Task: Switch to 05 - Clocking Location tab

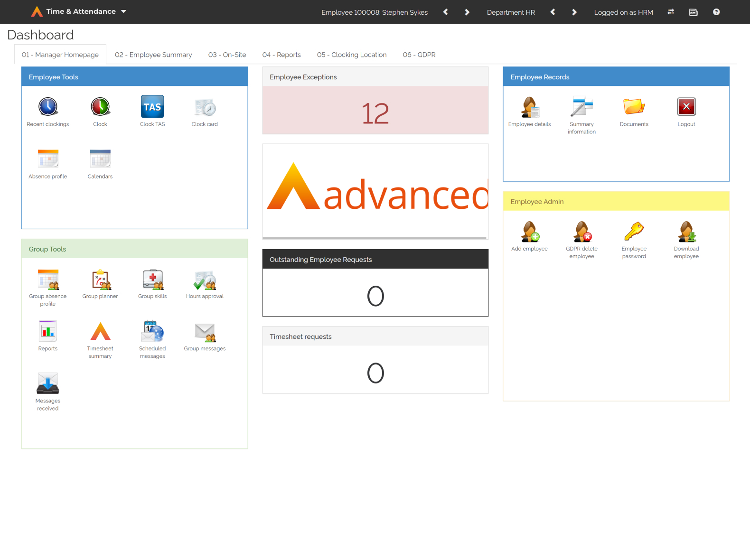Action: tap(352, 55)
